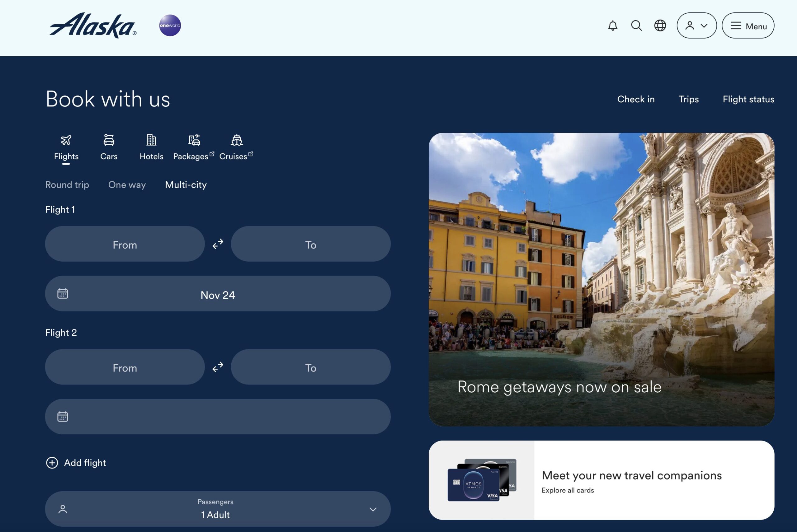Swap Flight 1 origin and destination
Screen dimensions: 797x532
pyautogui.click(x=218, y=244)
